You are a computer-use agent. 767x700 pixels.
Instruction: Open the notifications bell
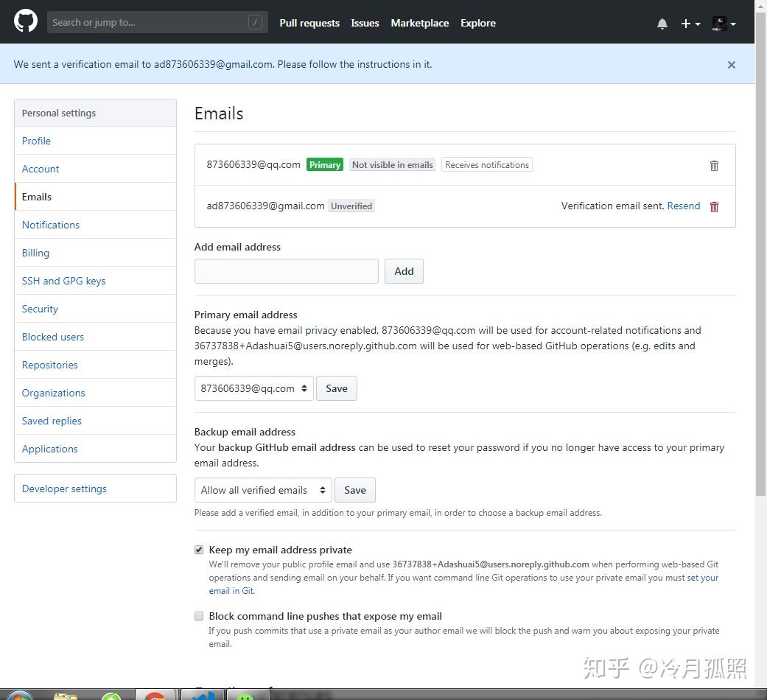[662, 24]
